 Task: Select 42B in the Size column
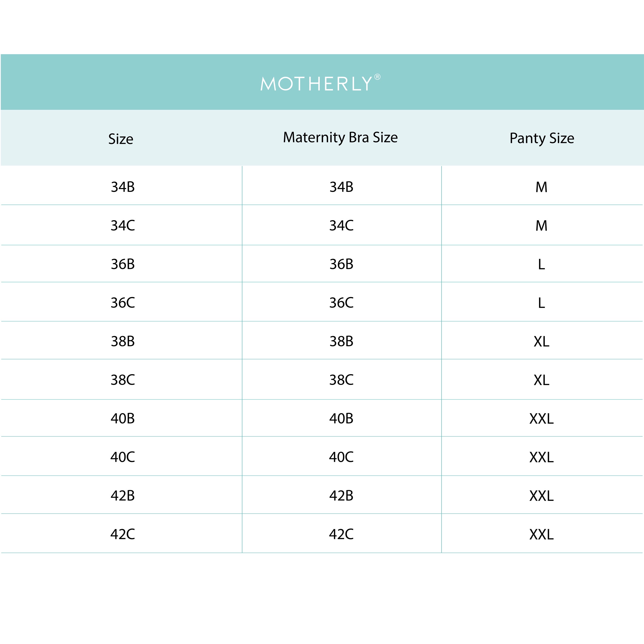click(123, 496)
